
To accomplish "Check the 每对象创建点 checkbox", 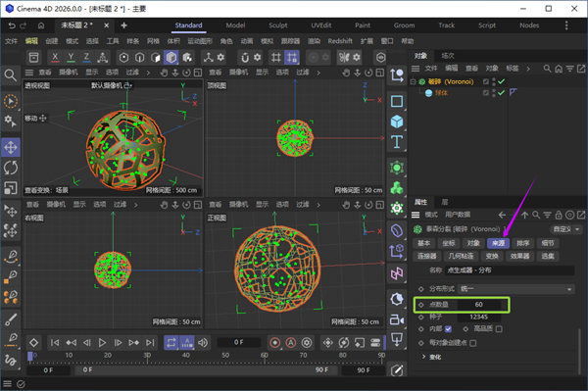I will [473, 343].
